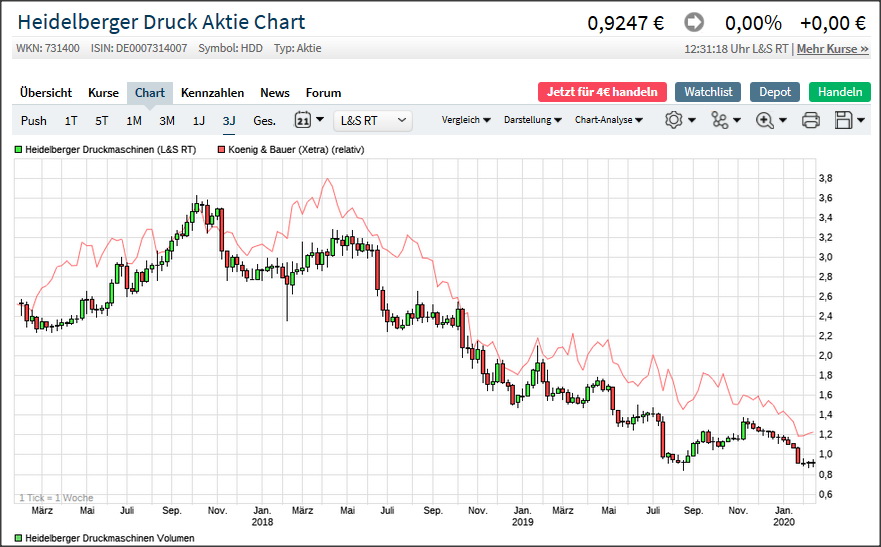Open the calendar date range picker
This screenshot has width=881, height=547.
(x=309, y=120)
